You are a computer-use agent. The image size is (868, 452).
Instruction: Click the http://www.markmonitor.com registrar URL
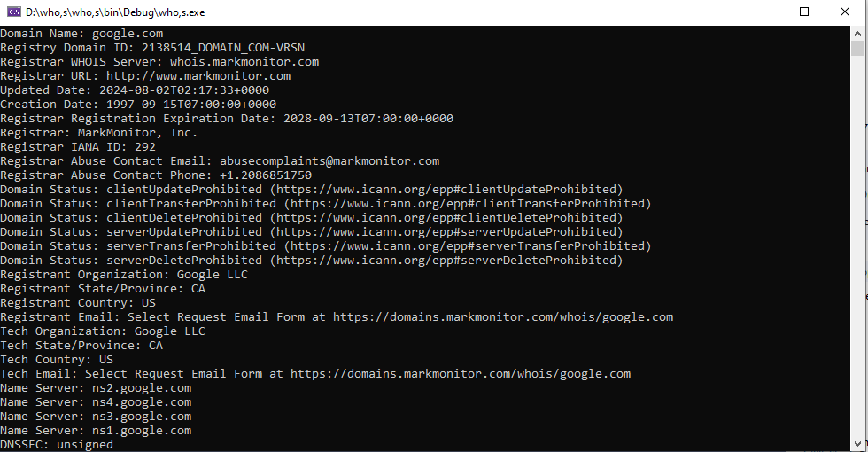coord(198,76)
